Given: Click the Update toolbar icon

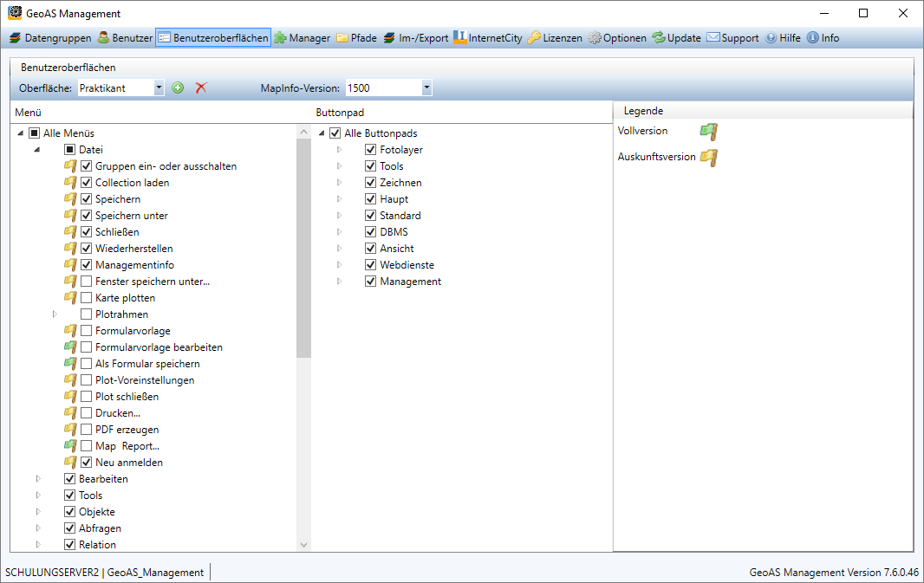Looking at the screenshot, I should click(x=659, y=38).
